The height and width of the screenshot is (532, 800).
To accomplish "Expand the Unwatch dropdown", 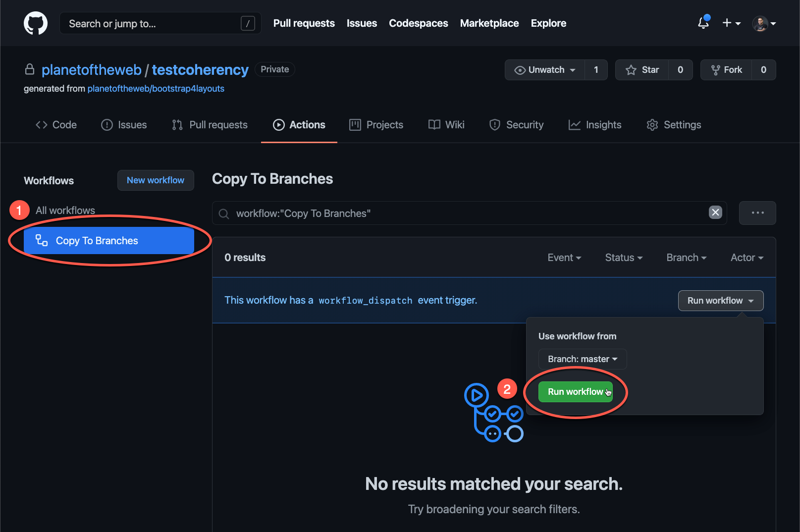I will point(545,70).
